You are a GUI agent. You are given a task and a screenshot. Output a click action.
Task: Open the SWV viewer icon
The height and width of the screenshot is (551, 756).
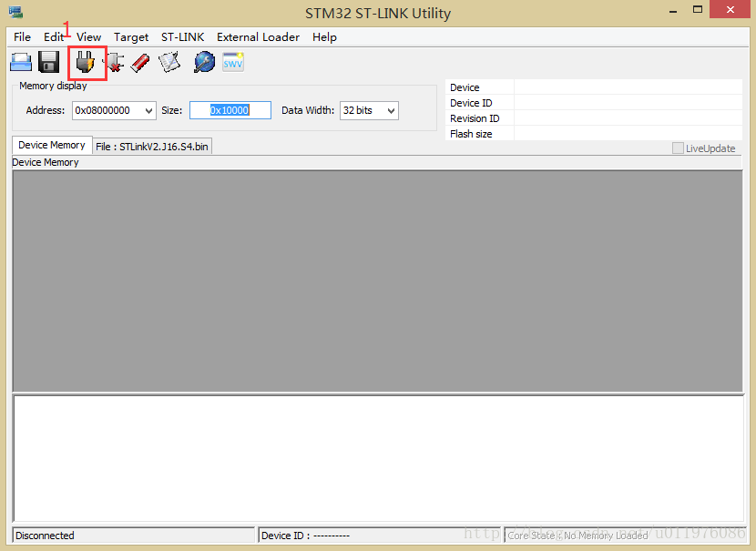coord(233,62)
